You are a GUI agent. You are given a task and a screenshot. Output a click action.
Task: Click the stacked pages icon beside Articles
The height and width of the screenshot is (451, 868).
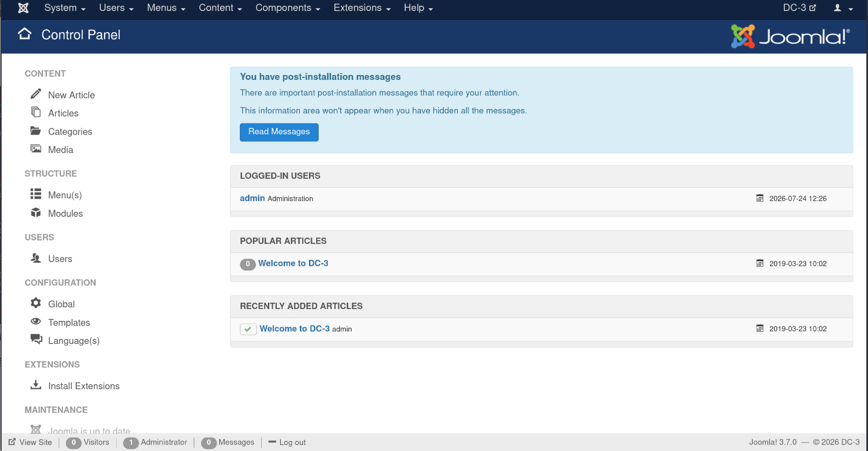36,112
